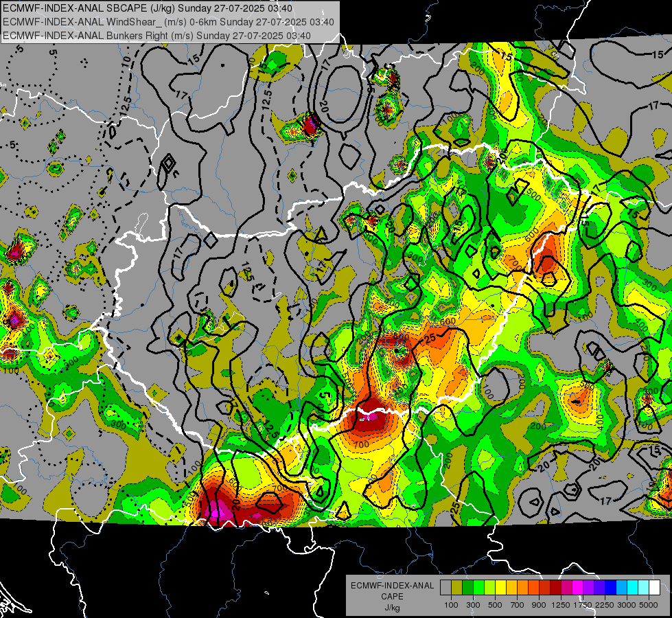Click the WindShear_ 0-6km title line
Screen dimensions: 672x618
(168, 22)
